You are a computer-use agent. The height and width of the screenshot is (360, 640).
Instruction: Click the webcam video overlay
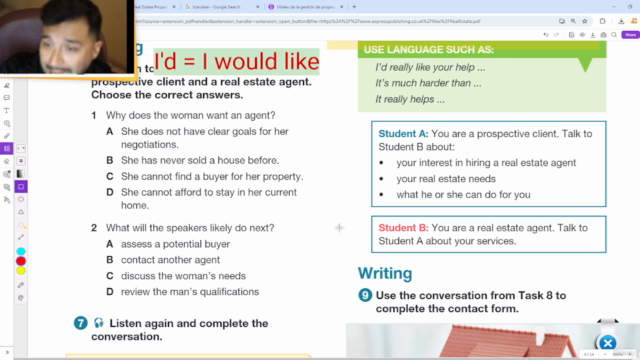tap(67, 37)
